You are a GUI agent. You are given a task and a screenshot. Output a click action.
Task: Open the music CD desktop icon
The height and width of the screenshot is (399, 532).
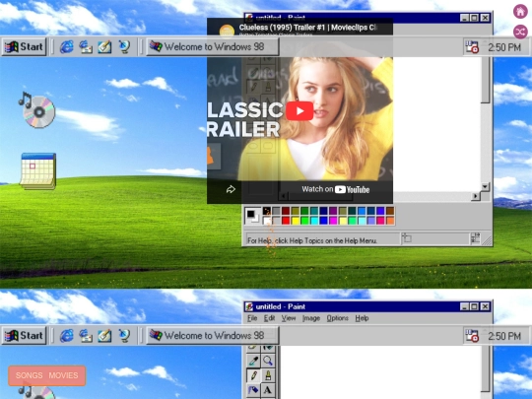tap(37, 110)
